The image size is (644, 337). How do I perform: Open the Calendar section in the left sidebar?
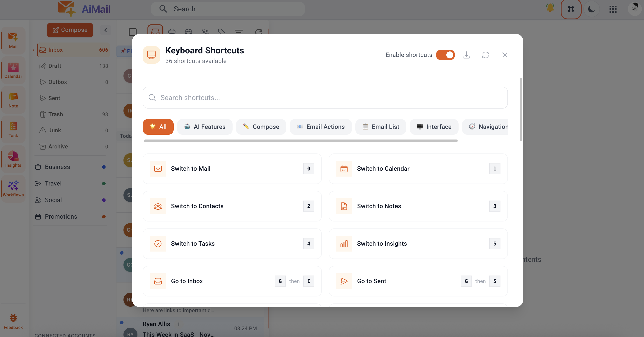[x=13, y=70]
